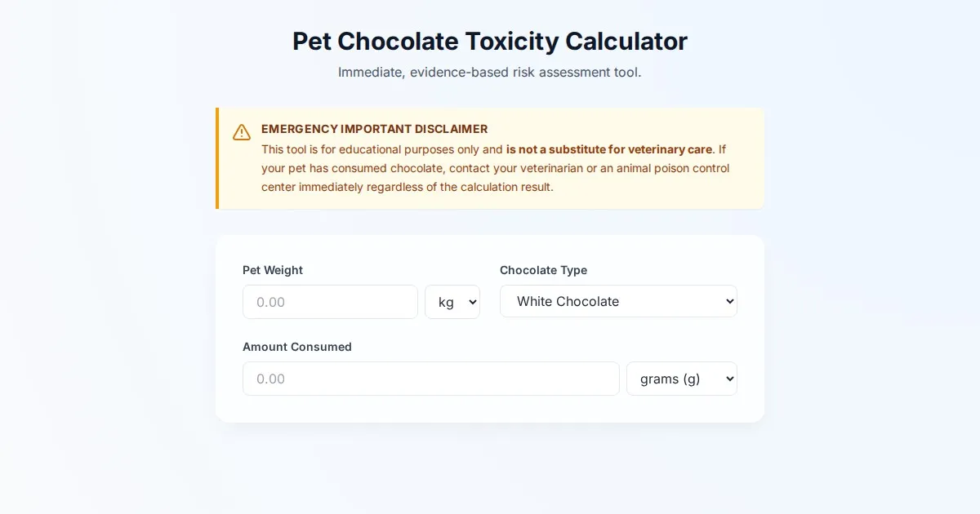The height and width of the screenshot is (514, 980).
Task: Click the evidence-based risk assessment subtitle
Action: (x=490, y=72)
